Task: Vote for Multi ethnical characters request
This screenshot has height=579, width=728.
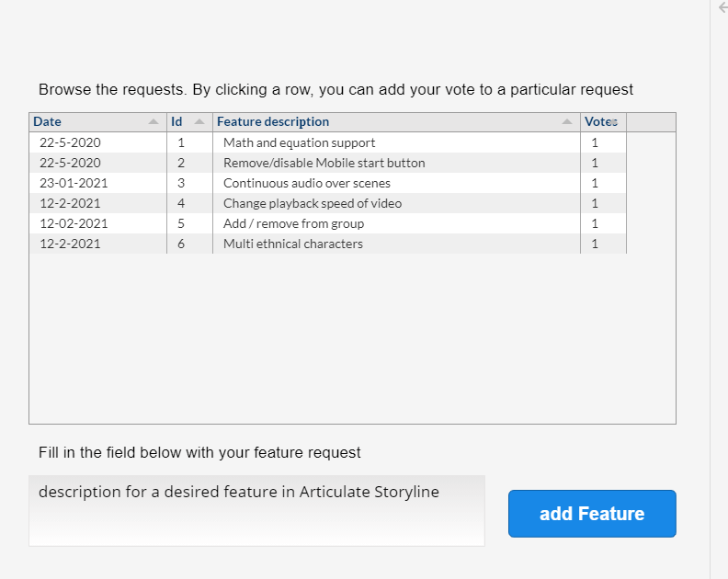Action: click(292, 244)
